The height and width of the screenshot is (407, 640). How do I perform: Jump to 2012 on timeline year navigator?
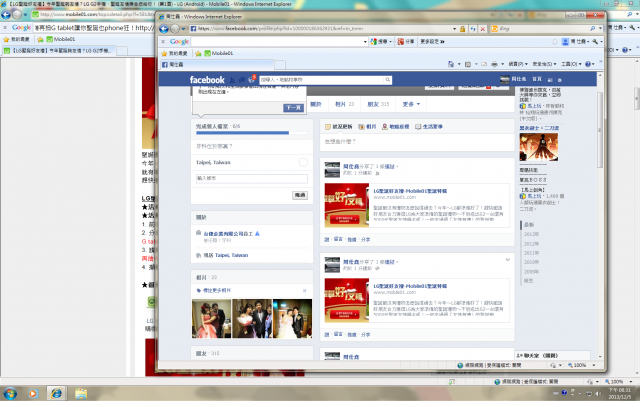[x=531, y=244]
